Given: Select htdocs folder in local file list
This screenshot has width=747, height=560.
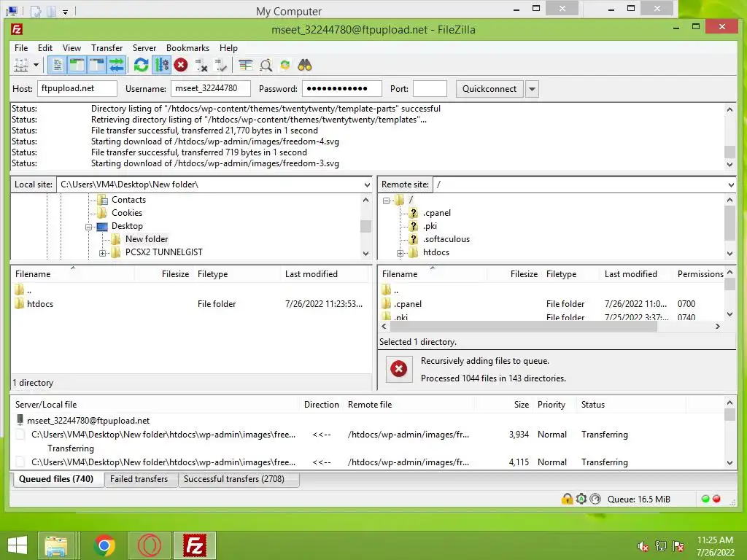Looking at the screenshot, I should [x=40, y=304].
